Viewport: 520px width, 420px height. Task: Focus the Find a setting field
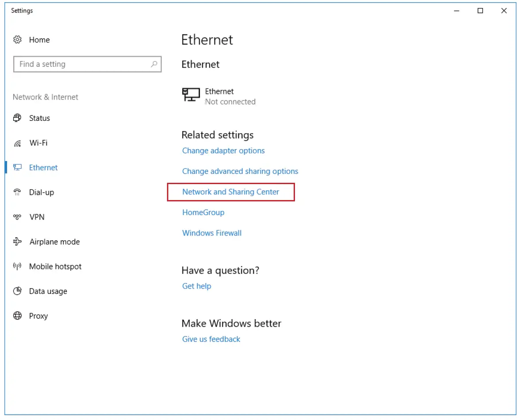82,64
